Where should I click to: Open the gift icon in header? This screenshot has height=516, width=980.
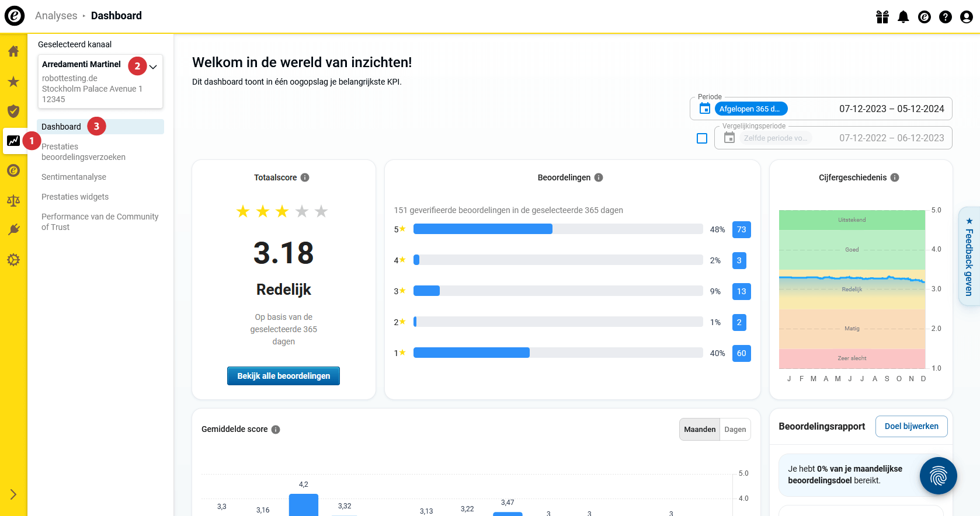point(882,17)
